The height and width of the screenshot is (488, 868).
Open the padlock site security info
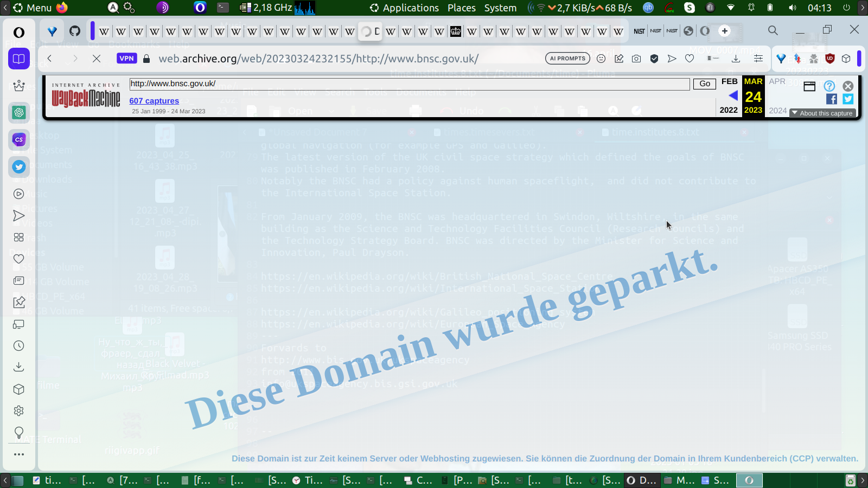tap(146, 59)
